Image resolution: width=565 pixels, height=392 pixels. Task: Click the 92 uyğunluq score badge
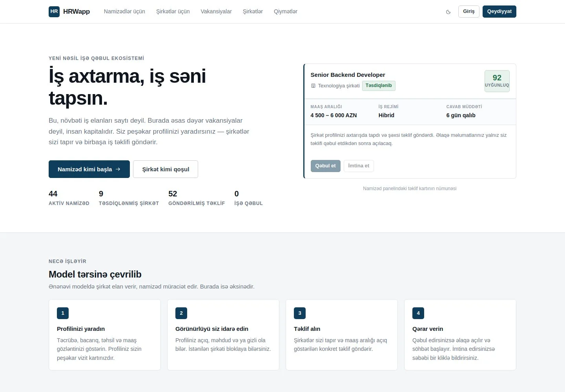click(497, 81)
